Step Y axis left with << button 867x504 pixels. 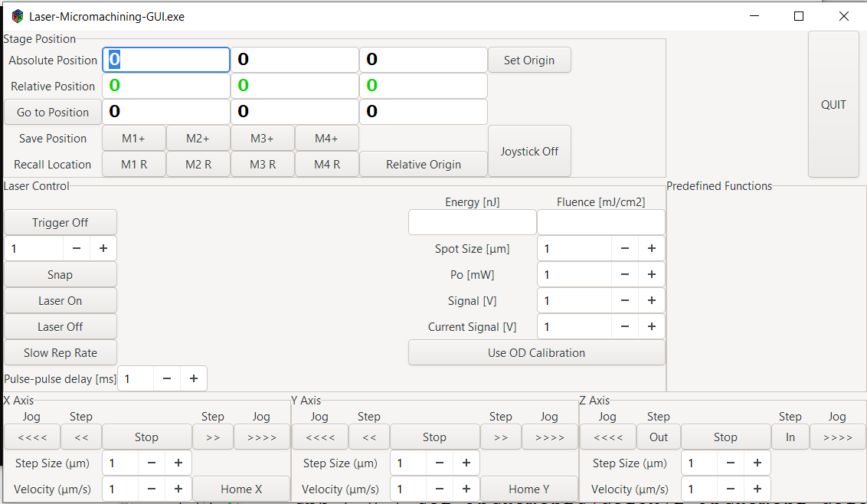pyautogui.click(x=368, y=437)
